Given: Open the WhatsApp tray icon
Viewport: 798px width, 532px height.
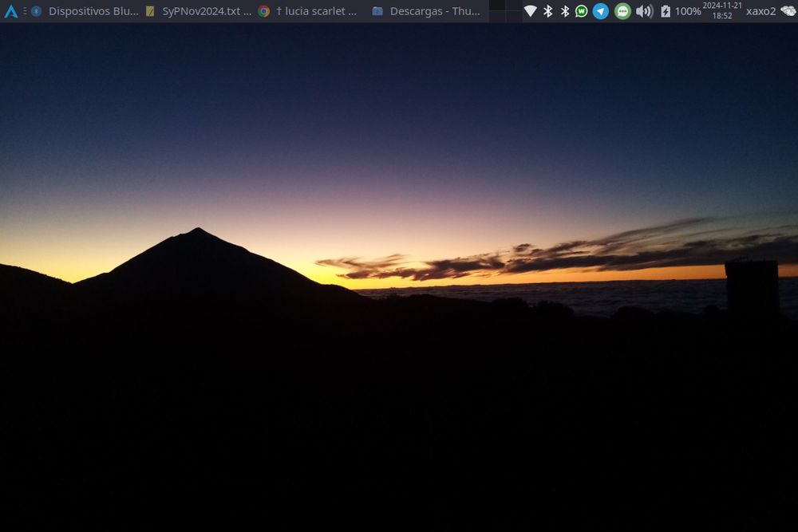Looking at the screenshot, I should pyautogui.click(x=581, y=10).
